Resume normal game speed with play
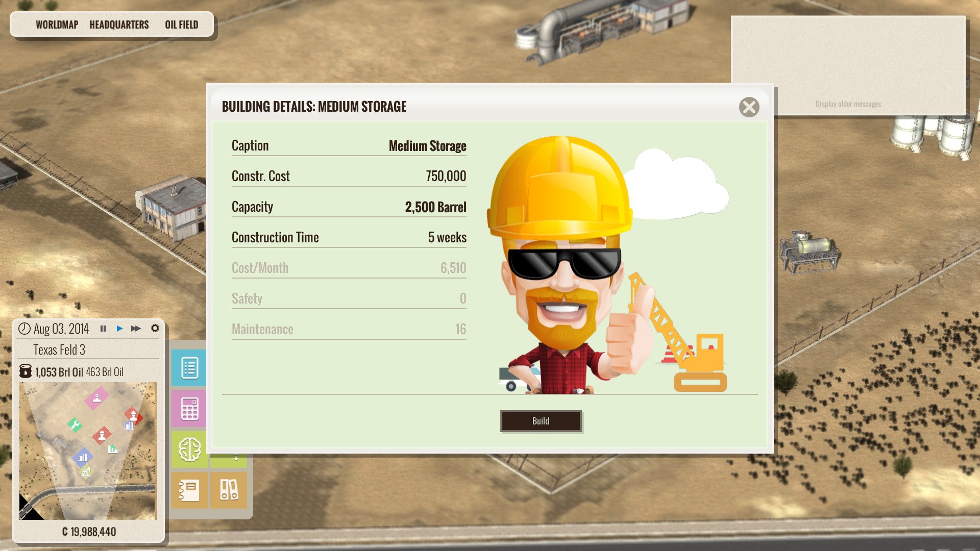 119,329
